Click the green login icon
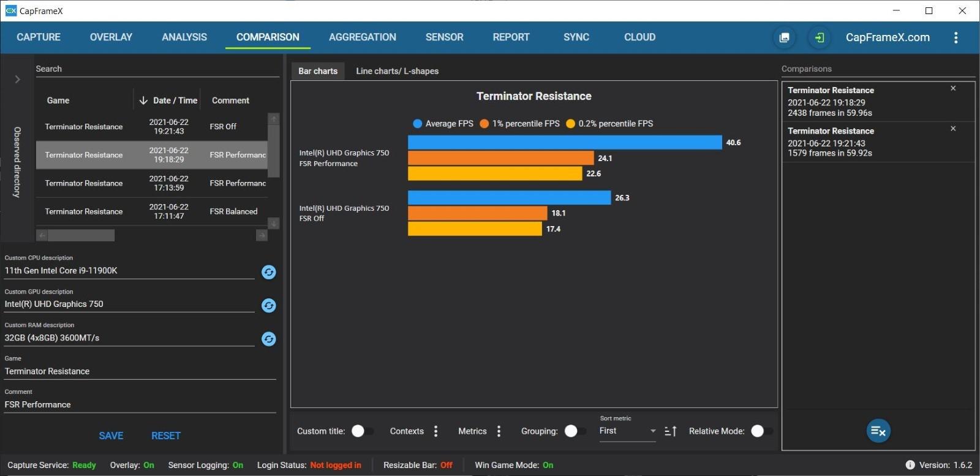 pos(819,37)
